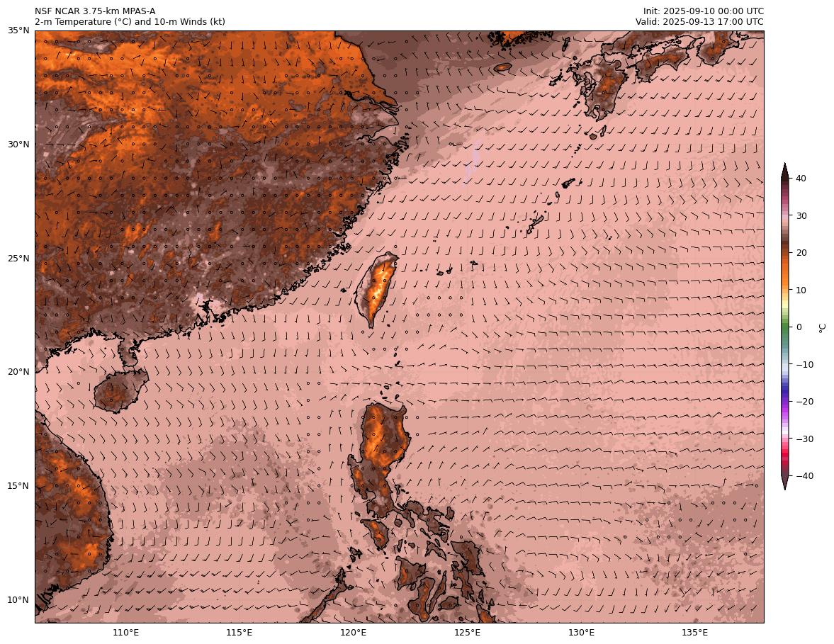
Task: Click the 25°N latitude axis label
Action: point(18,259)
